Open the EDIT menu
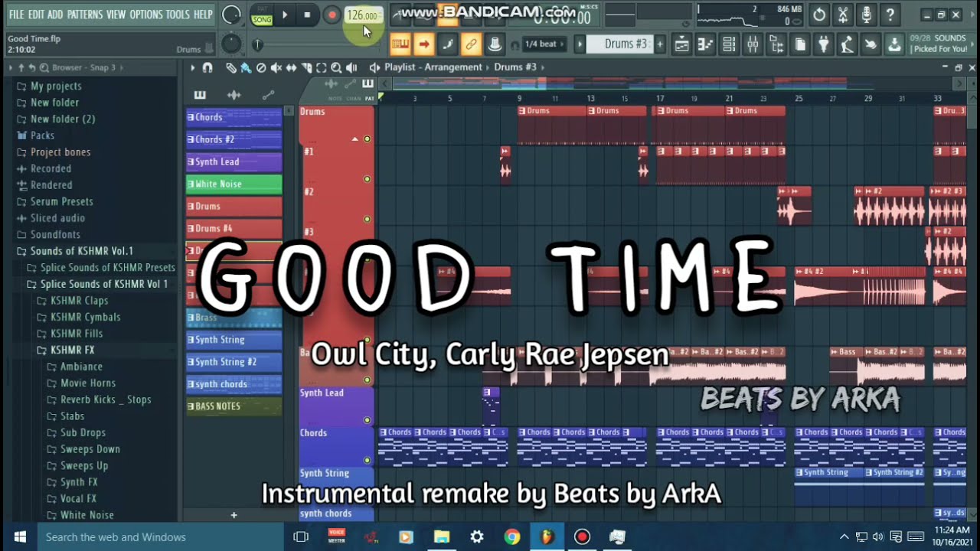 (36, 15)
